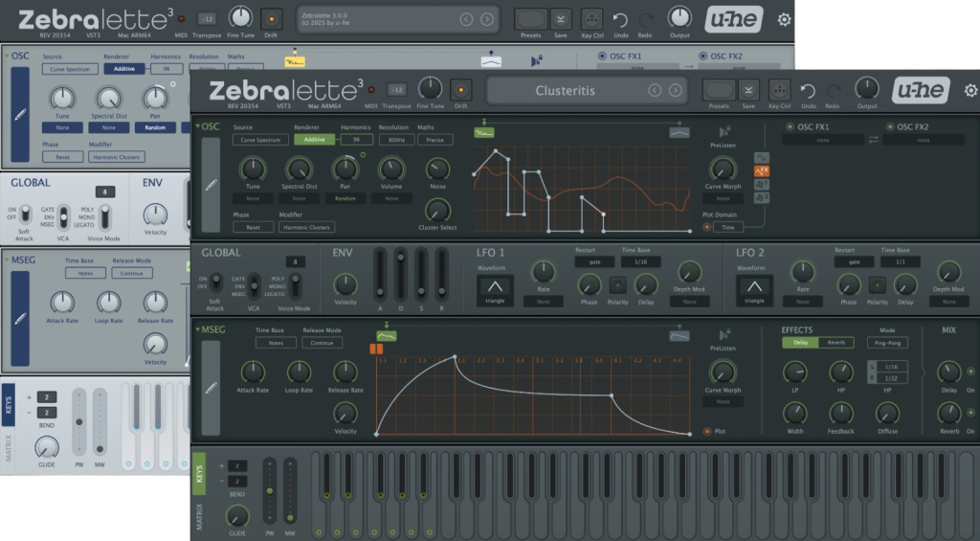Toggle the MSEG Plot radio button
This screenshot has width=980, height=541.
[707, 431]
